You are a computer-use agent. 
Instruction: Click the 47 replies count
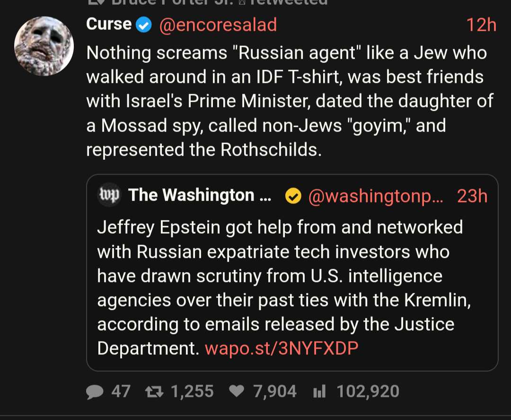pyautogui.click(x=121, y=392)
